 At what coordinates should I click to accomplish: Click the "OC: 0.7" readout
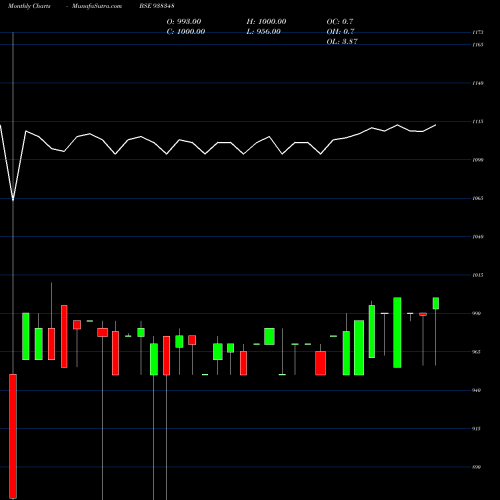(x=340, y=21)
